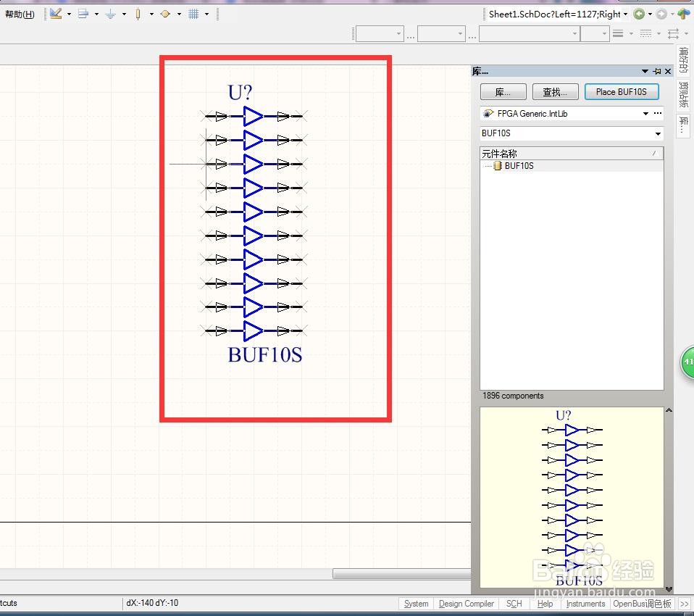Open the second empty formatting combo box
694x616 pixels.
tap(441, 33)
